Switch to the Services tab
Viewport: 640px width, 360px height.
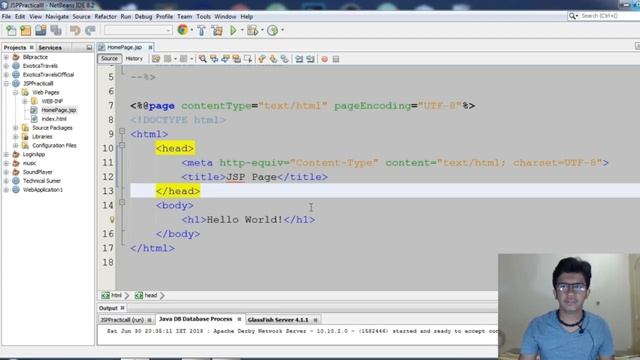click(x=50, y=48)
